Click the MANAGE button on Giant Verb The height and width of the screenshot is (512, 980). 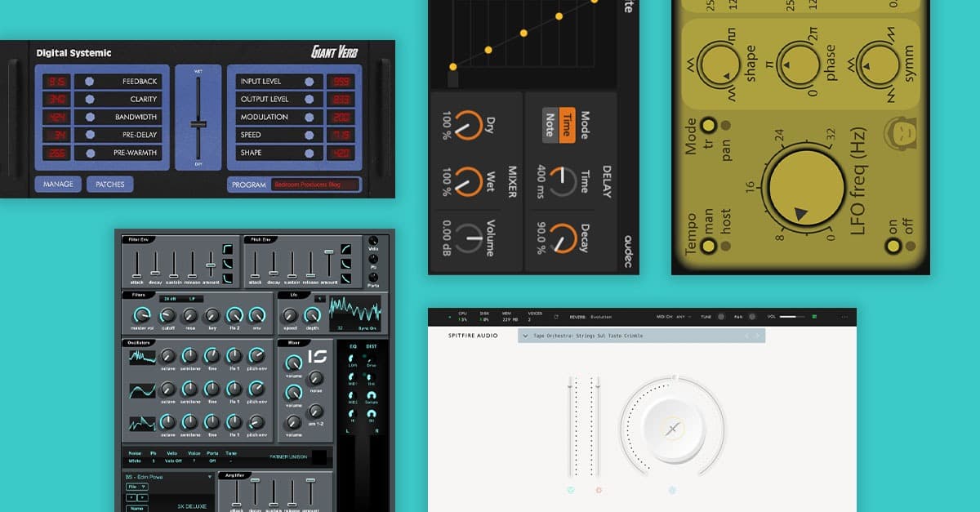[x=59, y=184]
